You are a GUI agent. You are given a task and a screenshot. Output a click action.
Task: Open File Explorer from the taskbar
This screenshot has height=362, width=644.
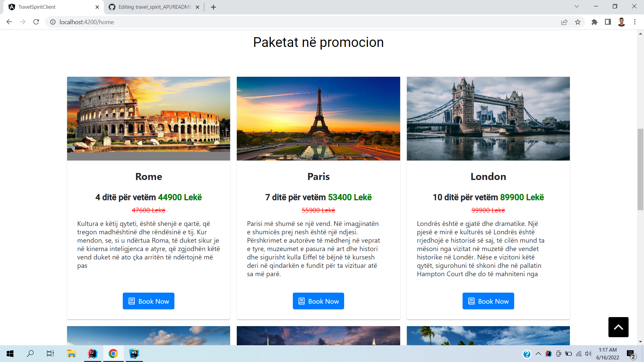click(x=71, y=354)
